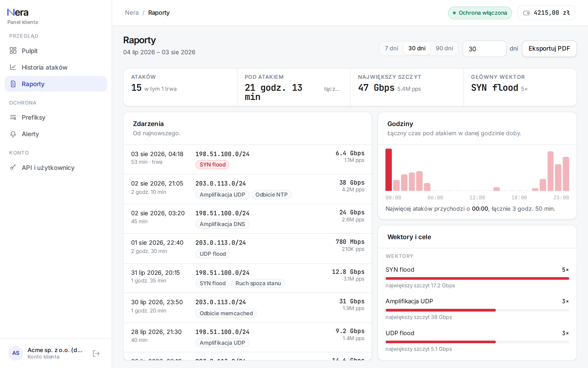This screenshot has width=588, height=368.
Task: Click the tallest bar near 23:00
Action: coord(550,171)
